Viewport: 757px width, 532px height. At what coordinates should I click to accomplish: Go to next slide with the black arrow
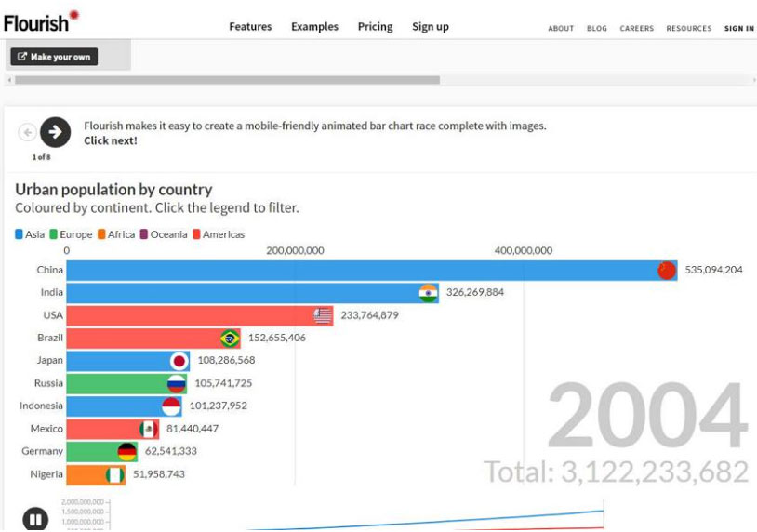[x=55, y=133]
